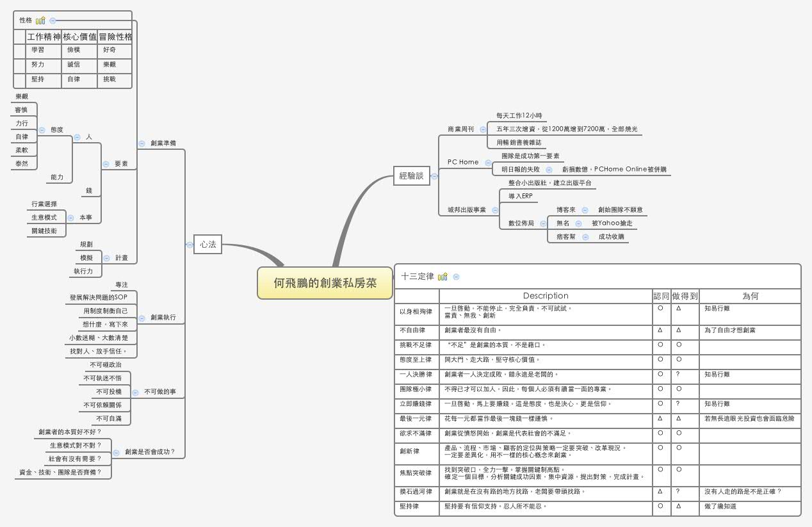Select the 能力 subtopic
The image size is (812, 527).
(58, 177)
